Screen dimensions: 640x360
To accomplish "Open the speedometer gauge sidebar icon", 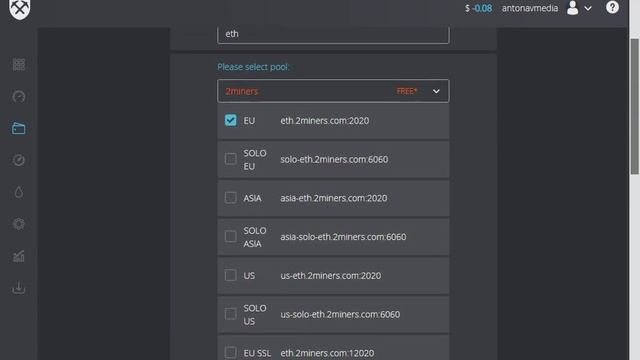I will 19,97.
